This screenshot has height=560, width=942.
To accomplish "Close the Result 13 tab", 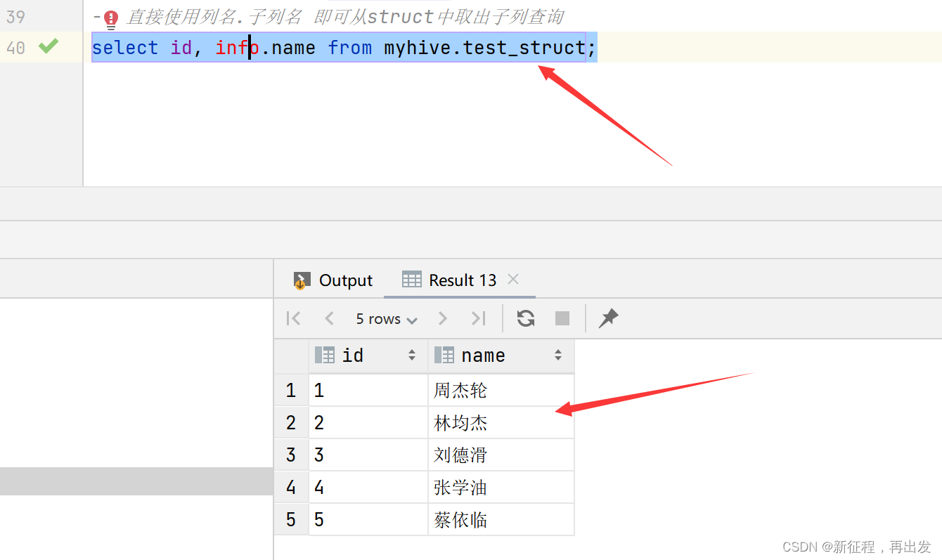I will (x=513, y=279).
